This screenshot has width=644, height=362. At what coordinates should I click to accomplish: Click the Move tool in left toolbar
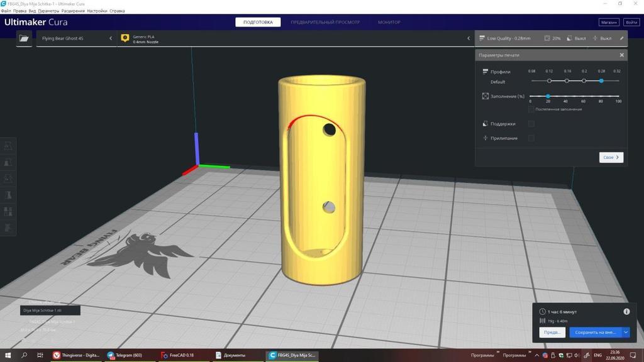[9, 146]
